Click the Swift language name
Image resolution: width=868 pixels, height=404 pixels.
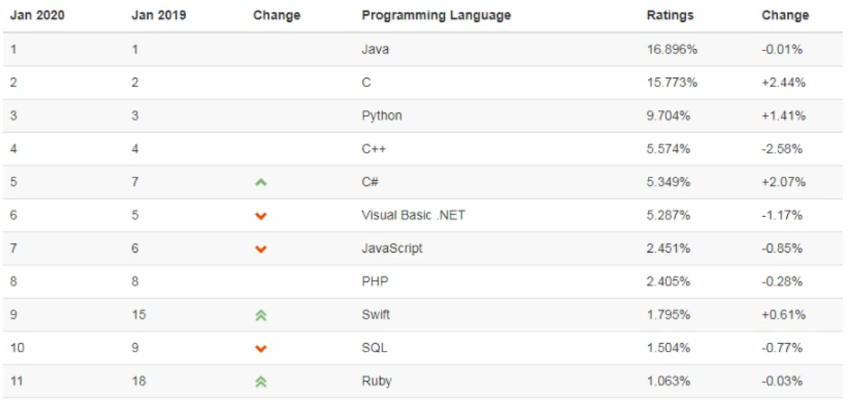(x=375, y=315)
